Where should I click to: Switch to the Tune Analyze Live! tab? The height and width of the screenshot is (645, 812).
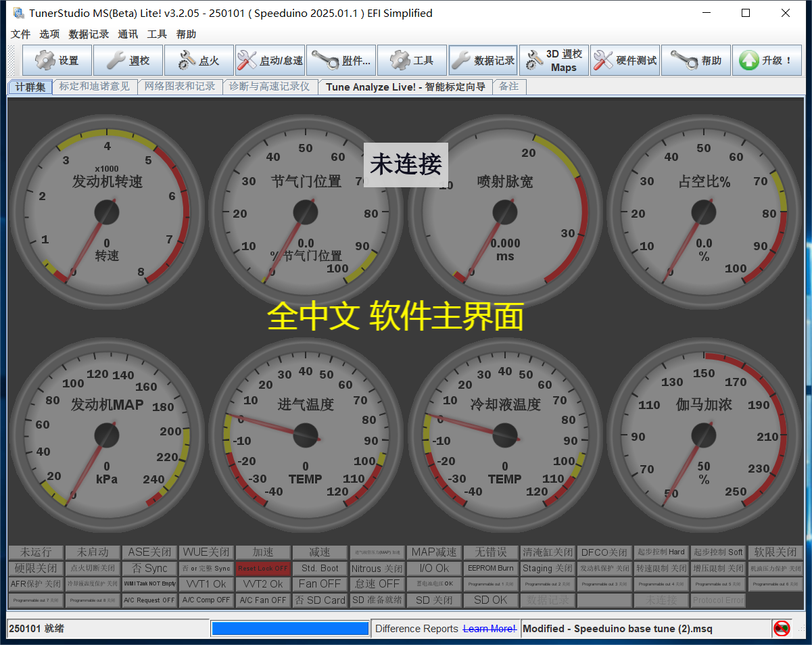406,87
